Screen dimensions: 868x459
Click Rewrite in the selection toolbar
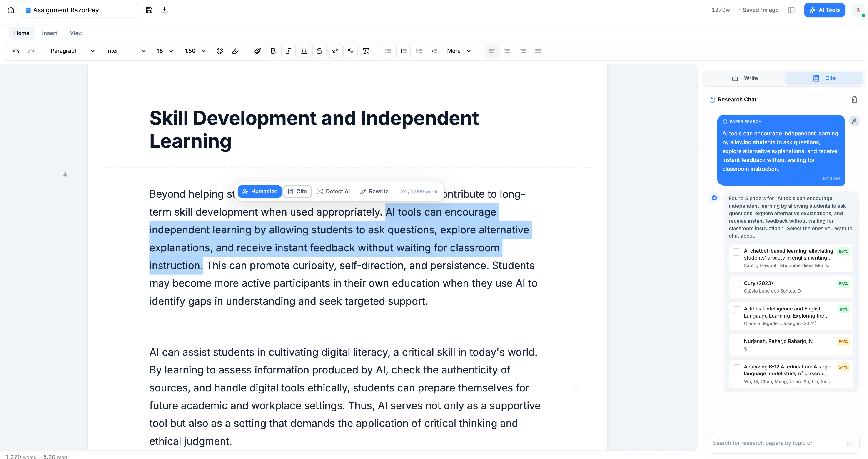tap(374, 192)
